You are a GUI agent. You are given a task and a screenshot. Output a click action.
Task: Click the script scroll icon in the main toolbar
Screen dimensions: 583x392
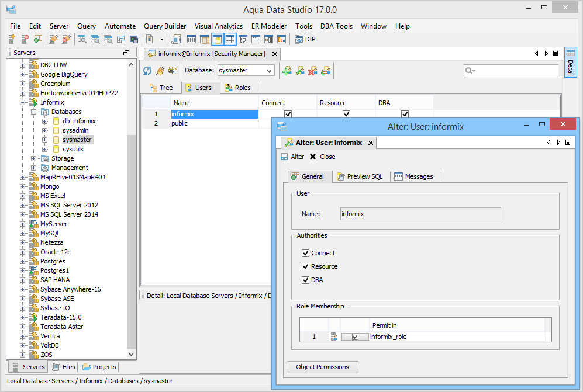pyautogui.click(x=176, y=39)
